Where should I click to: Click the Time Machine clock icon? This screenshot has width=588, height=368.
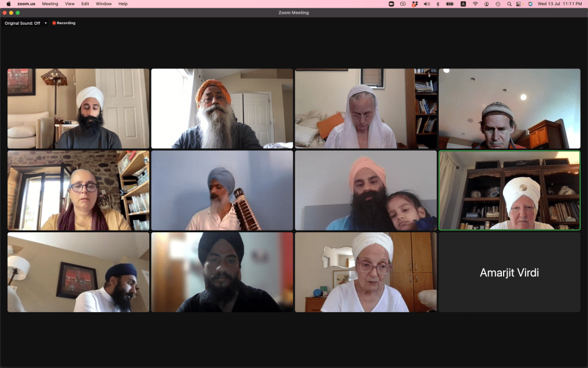tap(497, 3)
